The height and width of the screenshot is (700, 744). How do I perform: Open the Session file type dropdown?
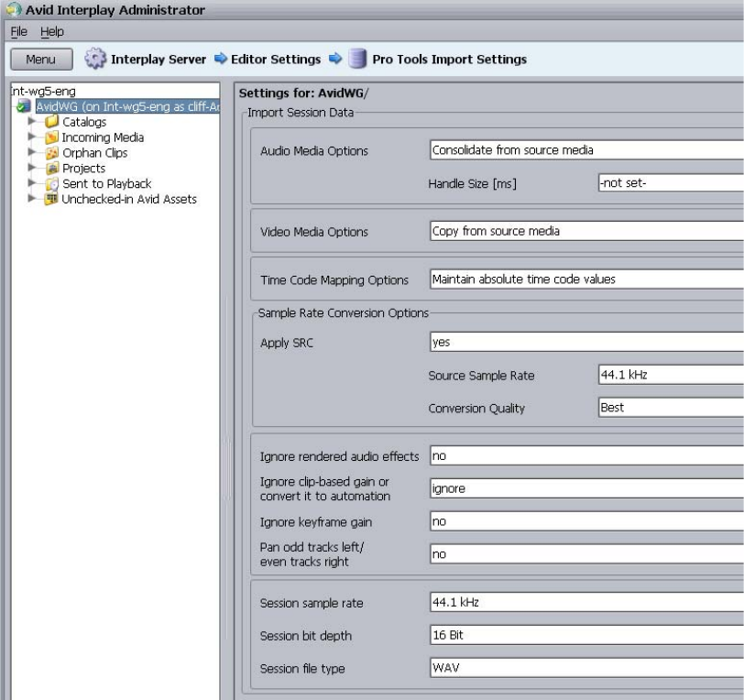pos(586,668)
